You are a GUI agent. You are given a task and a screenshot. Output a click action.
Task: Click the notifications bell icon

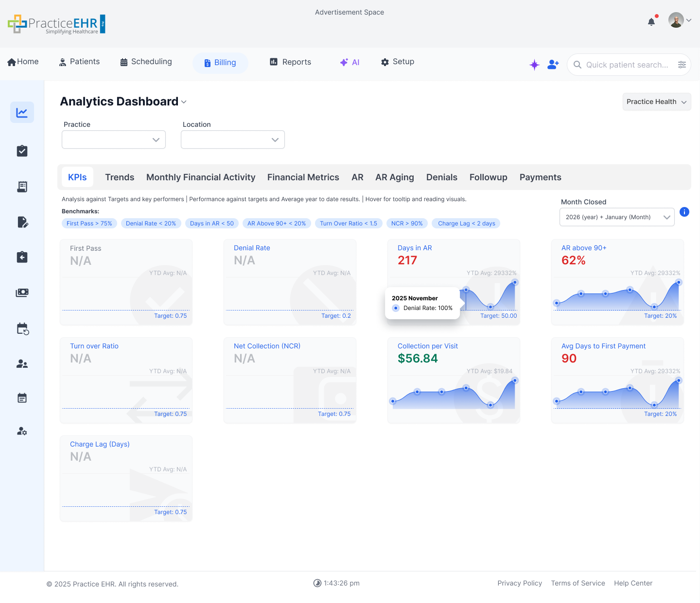tap(651, 21)
